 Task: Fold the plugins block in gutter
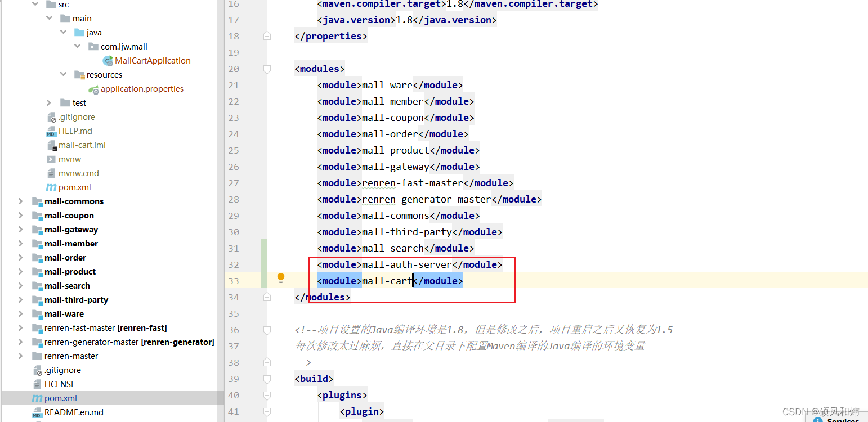tap(267, 395)
